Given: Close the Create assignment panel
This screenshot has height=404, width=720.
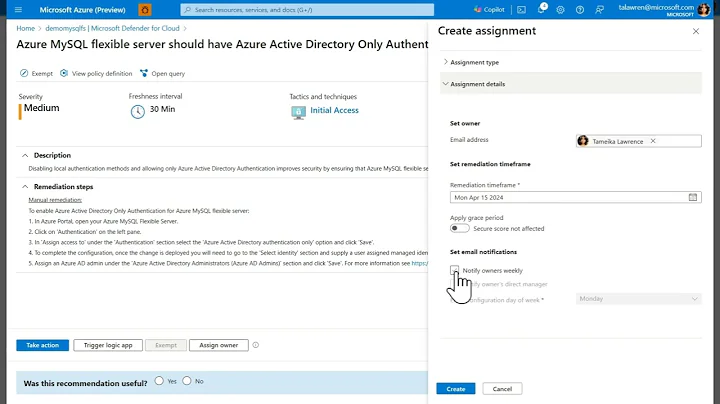Looking at the screenshot, I should [696, 31].
